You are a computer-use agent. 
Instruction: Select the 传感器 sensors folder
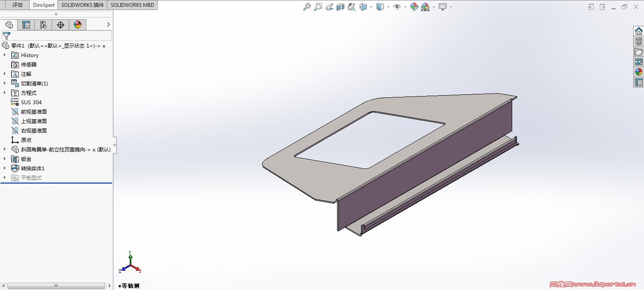pyautogui.click(x=24, y=64)
